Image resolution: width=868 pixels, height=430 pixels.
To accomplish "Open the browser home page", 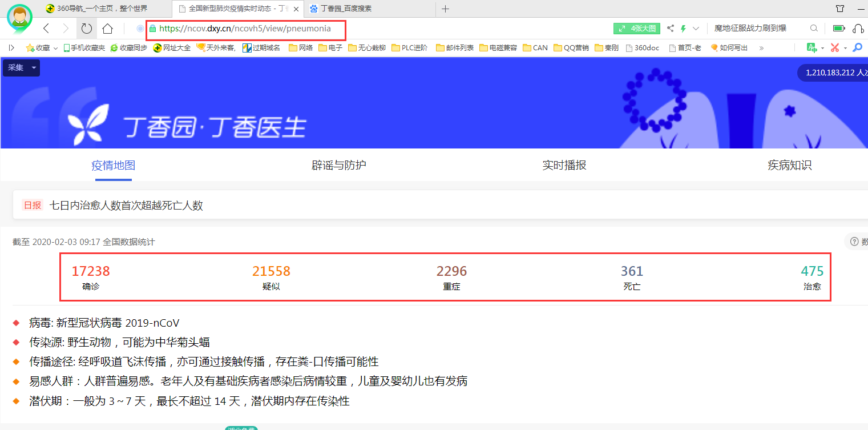I will coord(107,29).
